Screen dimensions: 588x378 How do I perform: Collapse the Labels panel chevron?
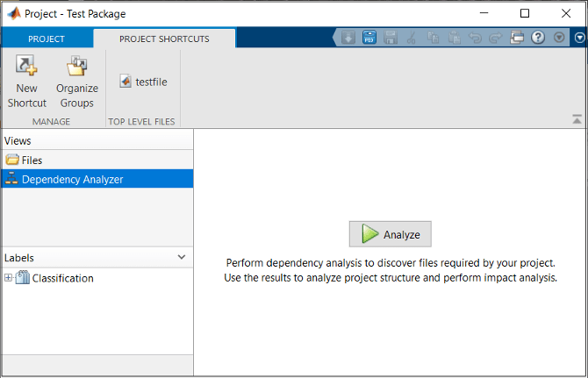tap(182, 257)
